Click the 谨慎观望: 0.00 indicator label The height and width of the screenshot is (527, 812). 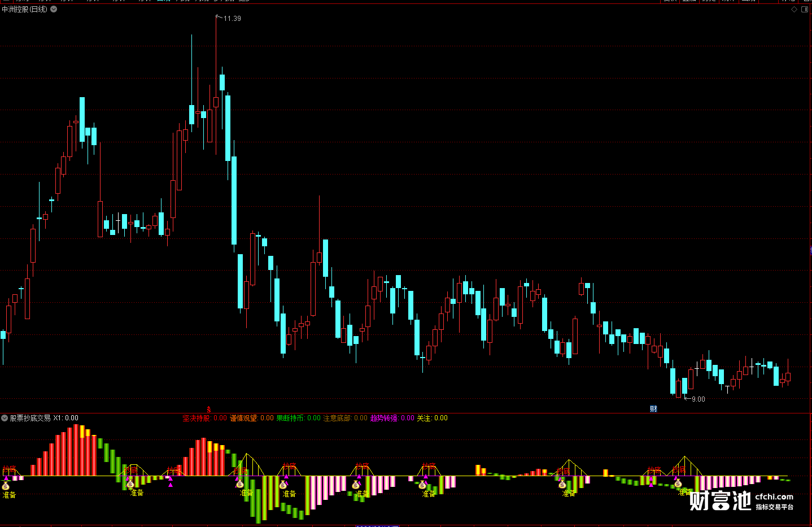point(252,418)
